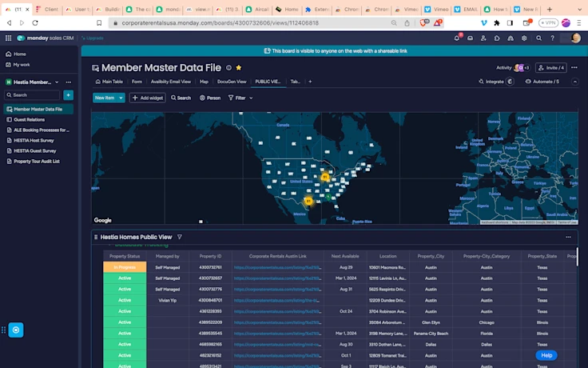This screenshot has width=588, height=368.
Task: Switch to the Form view
Action: (x=137, y=82)
